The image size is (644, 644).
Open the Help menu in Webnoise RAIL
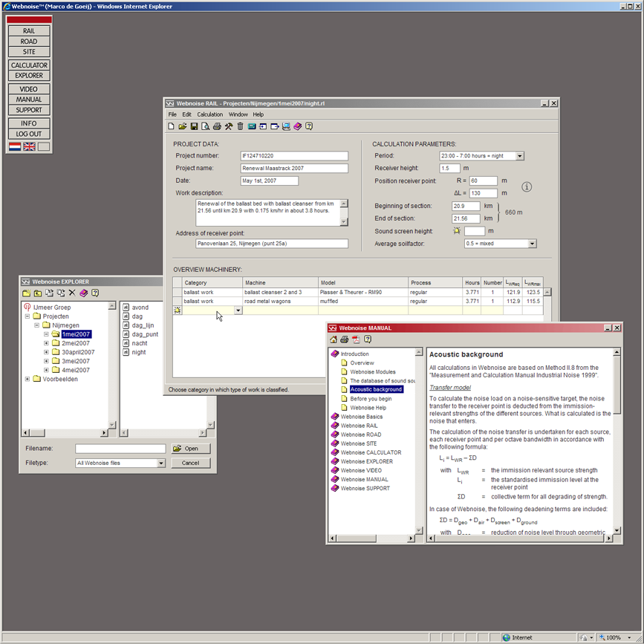[258, 114]
